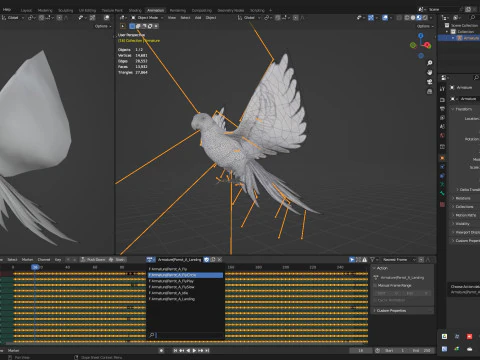The image size is (480, 360).
Task: Open the dope sheet filters funnel dropdown
Action: [374, 259]
